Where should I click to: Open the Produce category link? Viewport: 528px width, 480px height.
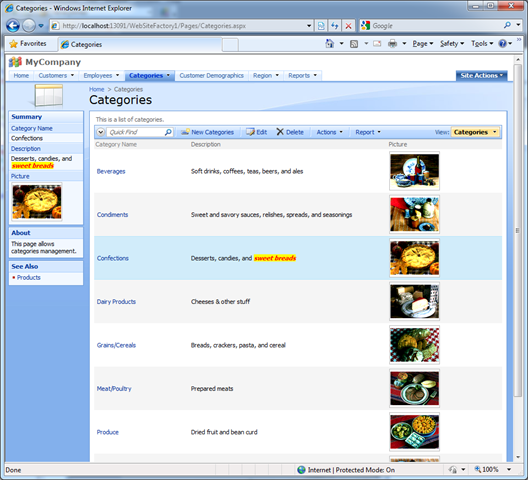107,432
